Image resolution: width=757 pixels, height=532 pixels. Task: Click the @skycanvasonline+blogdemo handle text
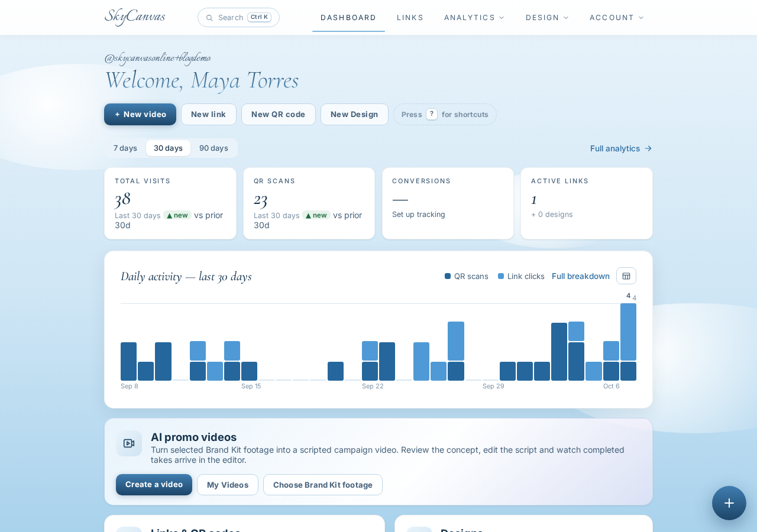click(x=157, y=58)
